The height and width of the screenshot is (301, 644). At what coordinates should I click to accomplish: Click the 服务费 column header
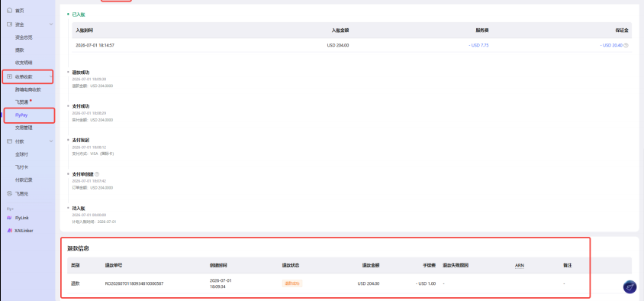click(482, 31)
